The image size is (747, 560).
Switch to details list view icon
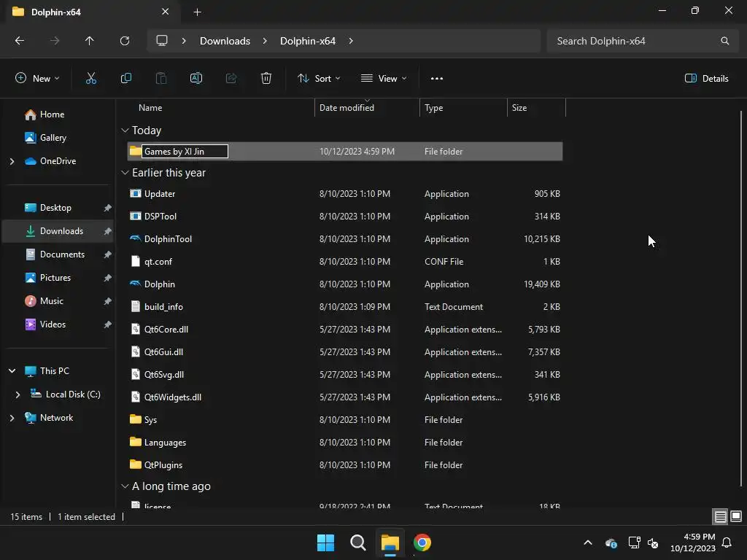tap(720, 516)
